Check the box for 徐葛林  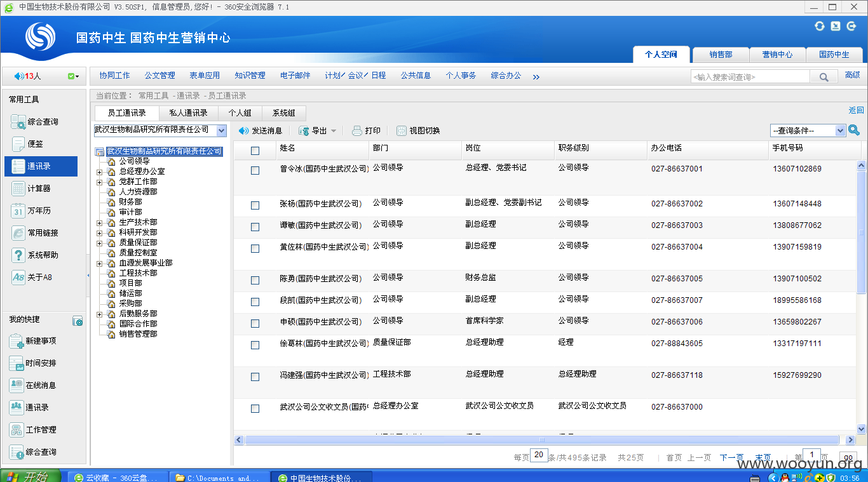coord(255,345)
